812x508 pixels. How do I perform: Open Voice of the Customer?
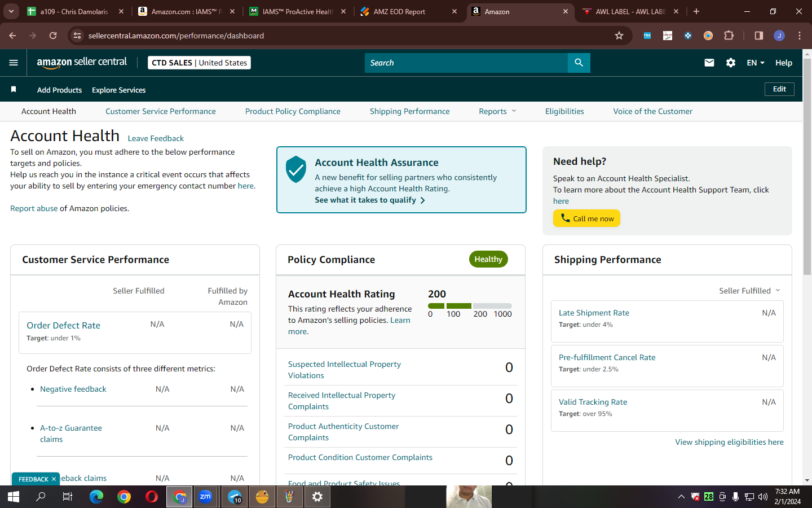(x=652, y=111)
